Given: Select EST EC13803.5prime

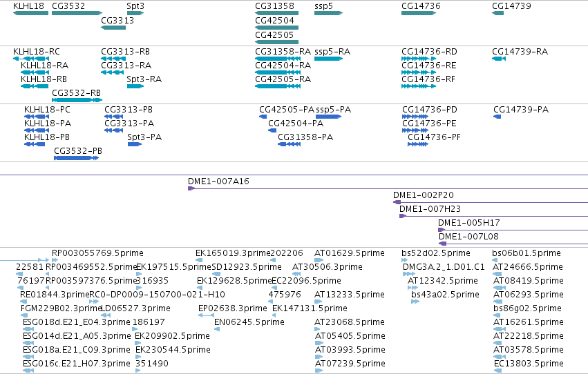Looking at the screenshot, I should pyautogui.click(x=498, y=371).
